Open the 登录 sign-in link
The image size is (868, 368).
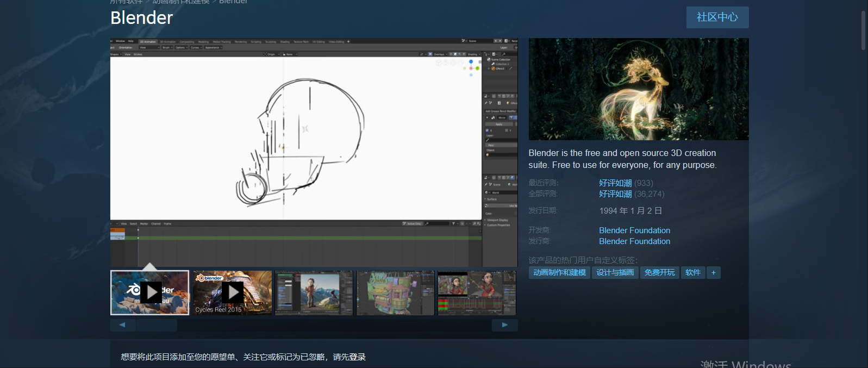tap(357, 357)
